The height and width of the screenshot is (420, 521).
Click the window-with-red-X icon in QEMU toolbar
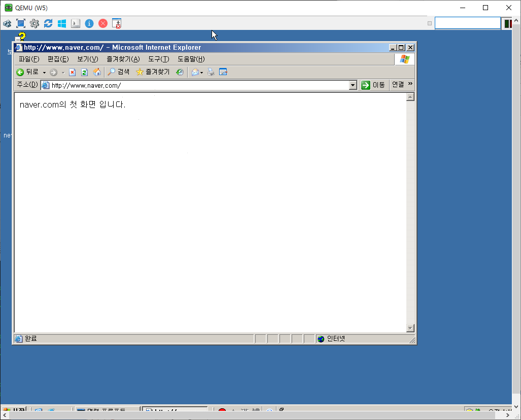117,24
